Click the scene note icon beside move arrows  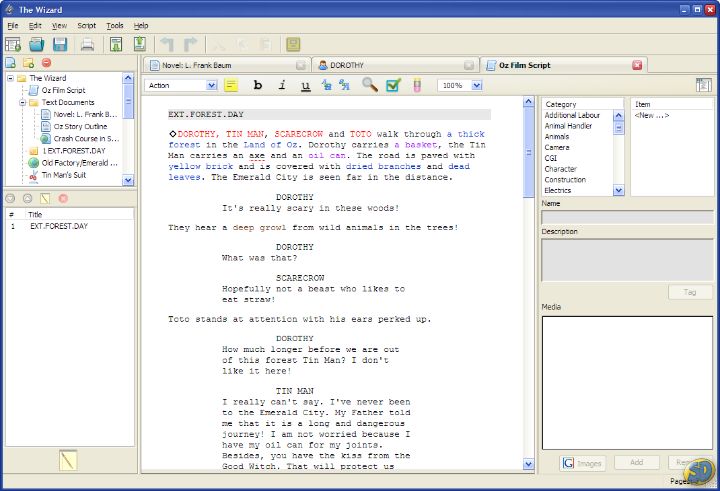pos(45,198)
